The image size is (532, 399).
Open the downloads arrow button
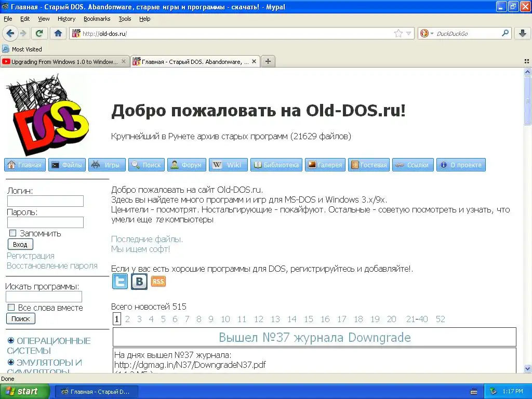(523, 33)
